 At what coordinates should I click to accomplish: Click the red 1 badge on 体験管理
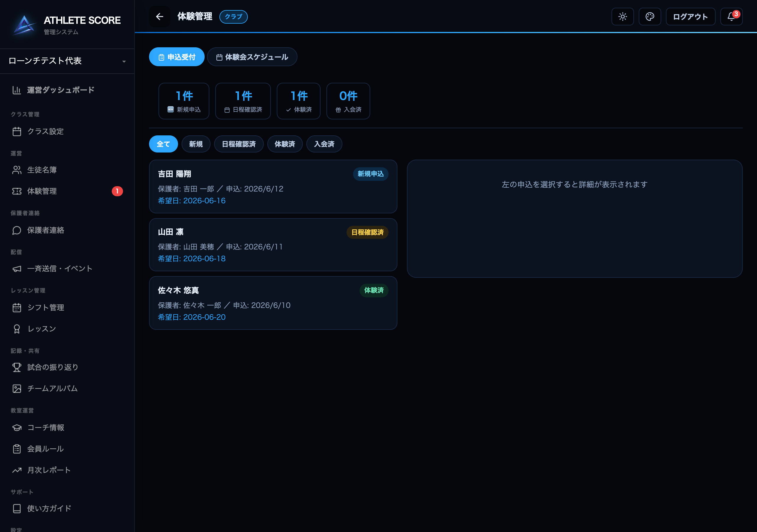coord(117,191)
